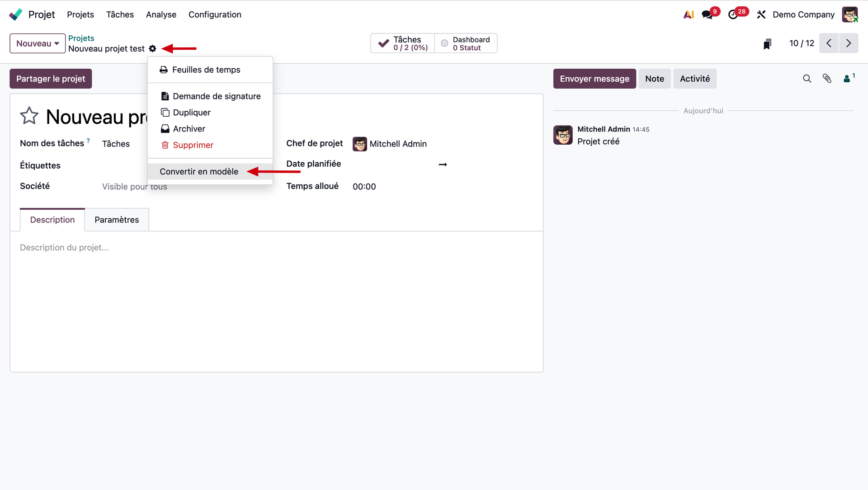
Task: Click the Dashboard status radio circle
Action: (444, 43)
